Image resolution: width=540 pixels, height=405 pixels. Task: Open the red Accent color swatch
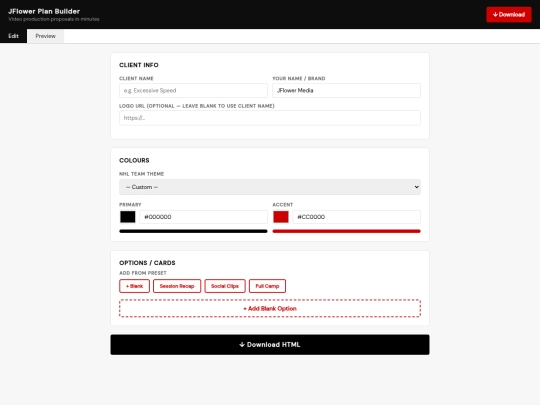tap(281, 217)
